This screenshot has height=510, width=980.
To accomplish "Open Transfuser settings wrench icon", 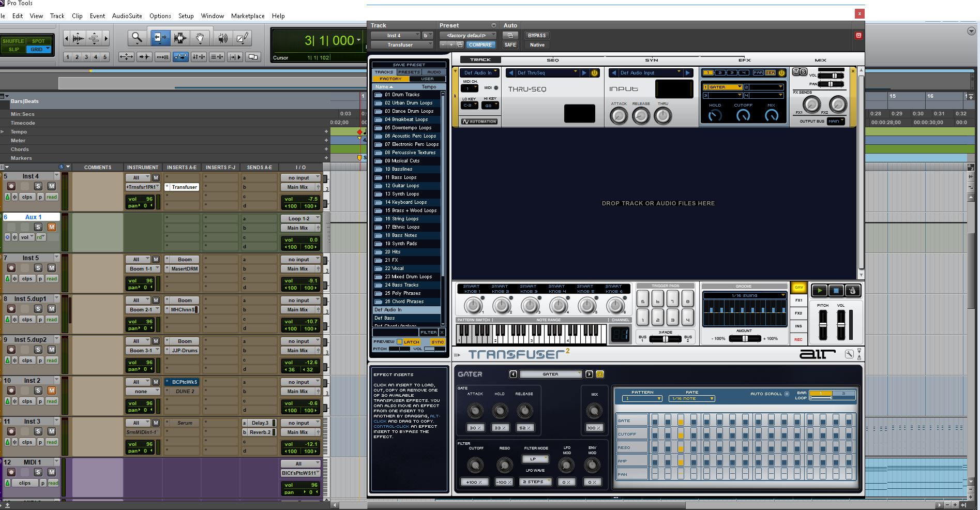I will pyautogui.click(x=849, y=354).
